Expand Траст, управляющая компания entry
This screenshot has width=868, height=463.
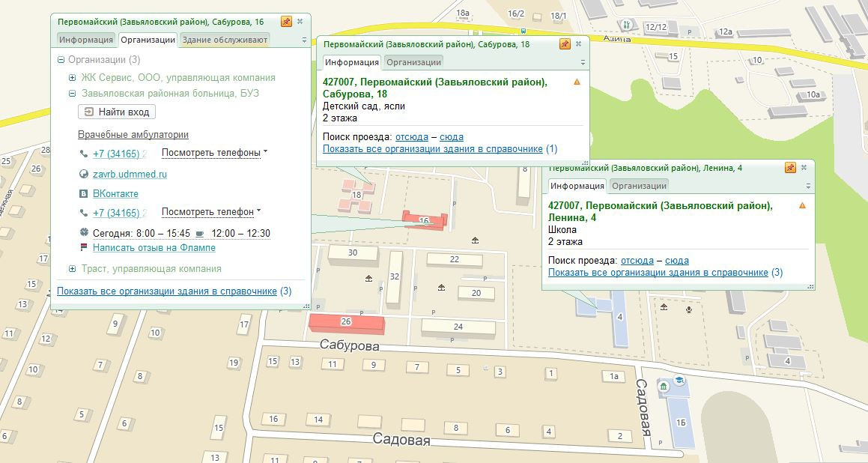point(72,269)
